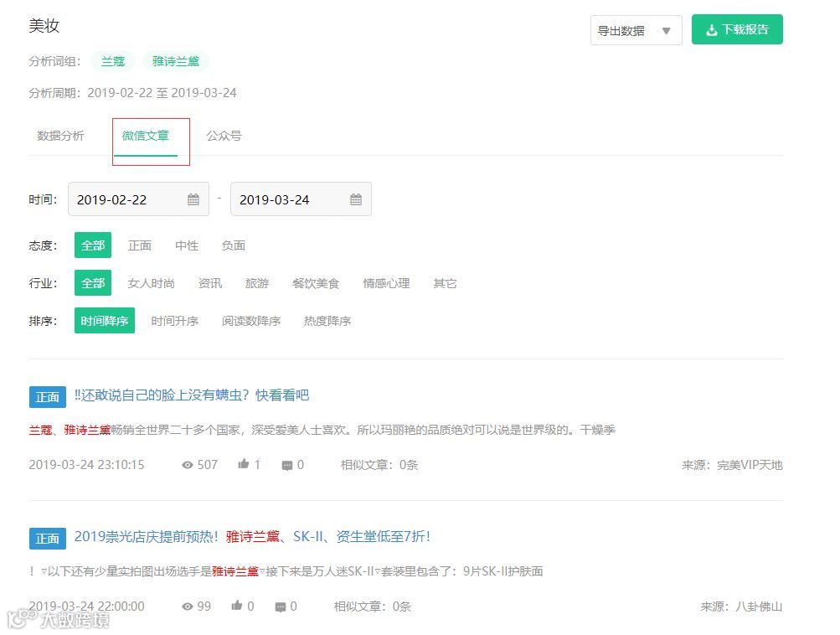
Task: Open article 2019崇光店庆提前预热
Action: (x=252, y=537)
